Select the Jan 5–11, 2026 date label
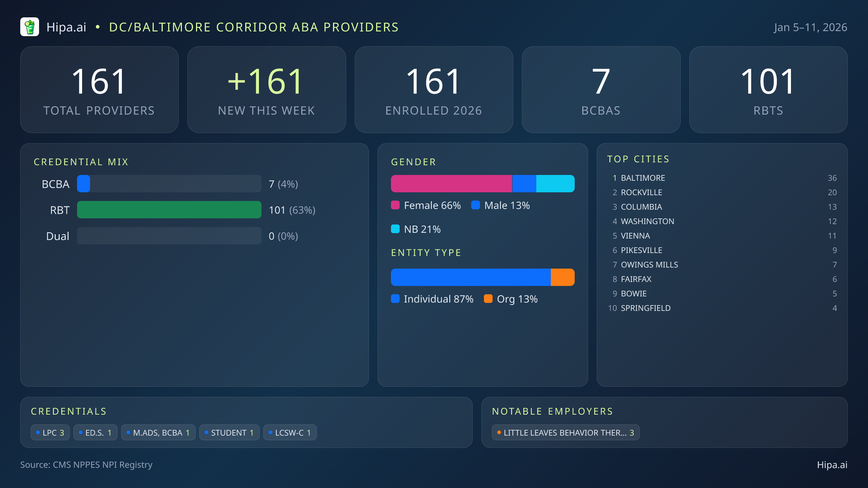 [x=811, y=27]
